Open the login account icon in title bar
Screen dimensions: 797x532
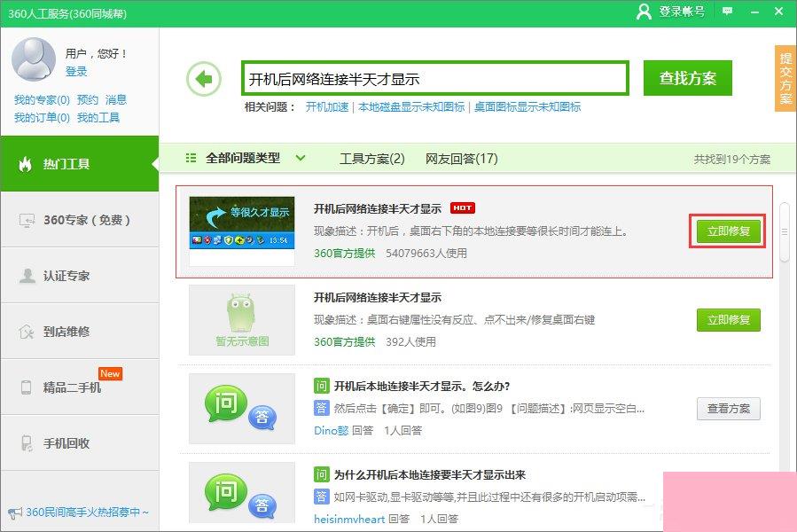(644, 12)
